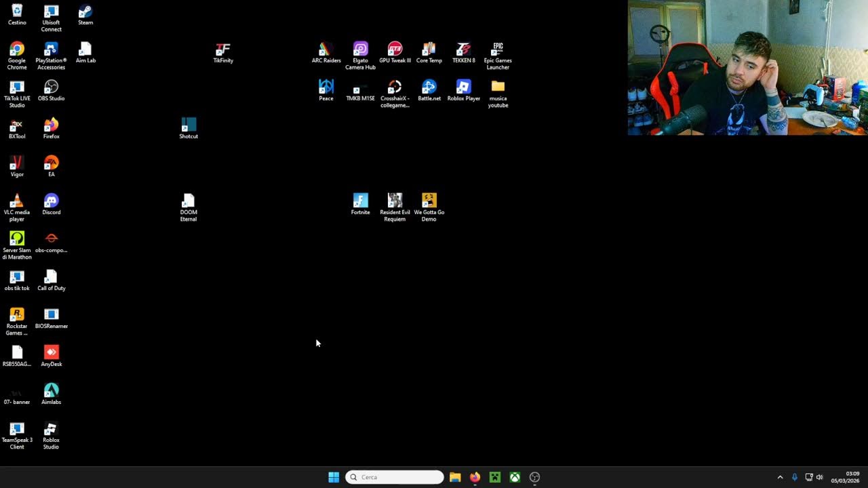
Task: Select the Epic Games Launcher icon
Action: (498, 56)
